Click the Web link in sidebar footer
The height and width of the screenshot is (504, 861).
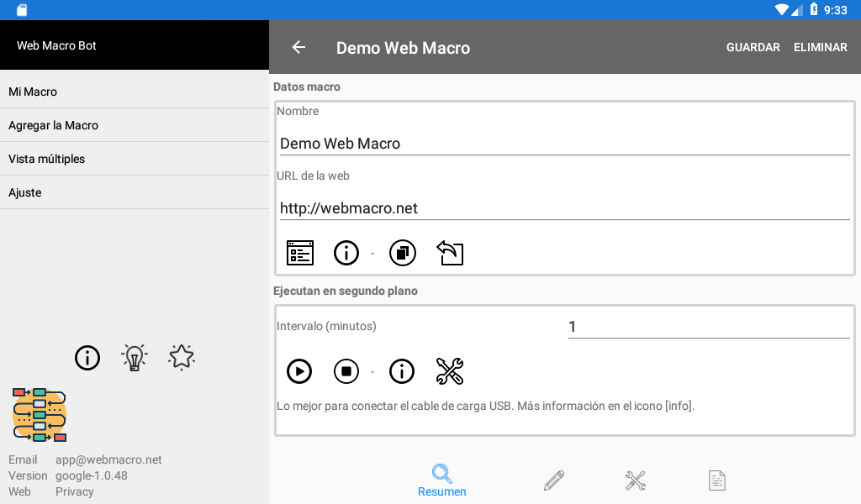click(x=20, y=491)
